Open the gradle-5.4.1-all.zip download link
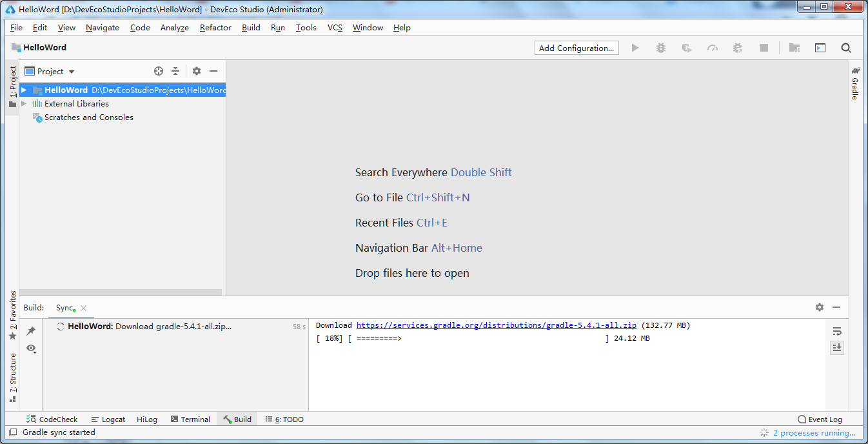Viewport: 868px width, 444px height. (497, 325)
